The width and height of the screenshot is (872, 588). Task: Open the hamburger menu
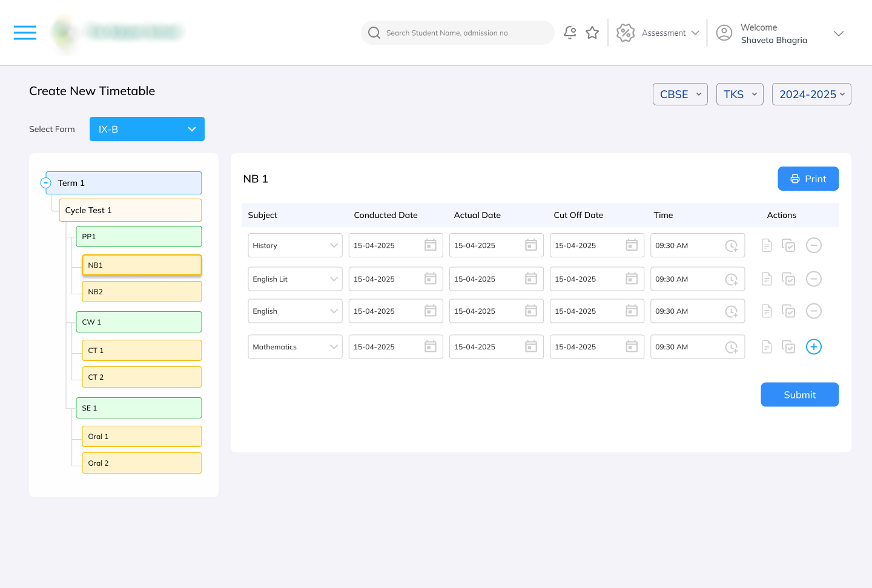pos(25,33)
